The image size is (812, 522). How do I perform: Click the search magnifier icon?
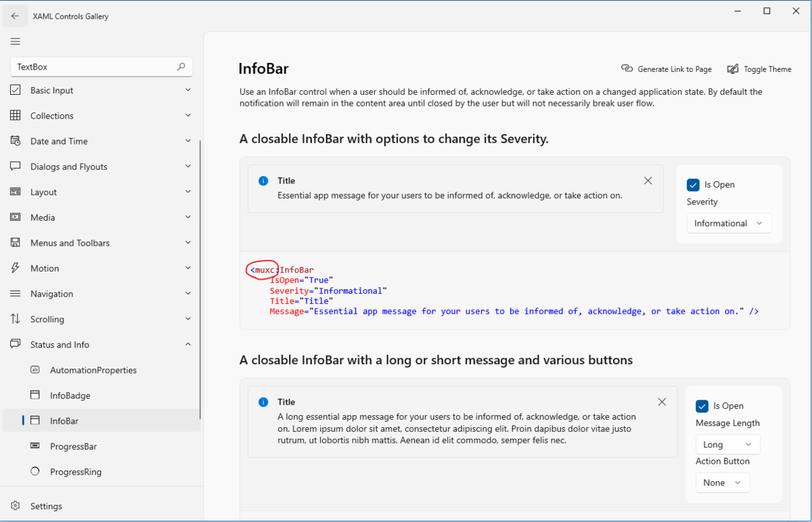[x=181, y=66]
